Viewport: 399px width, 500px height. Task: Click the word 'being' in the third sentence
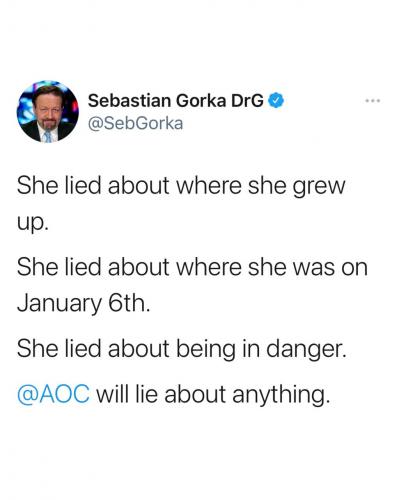click(205, 350)
